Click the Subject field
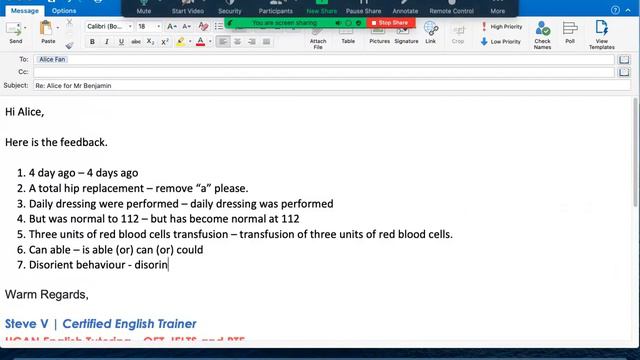The width and height of the screenshot is (640, 360). coord(332,86)
